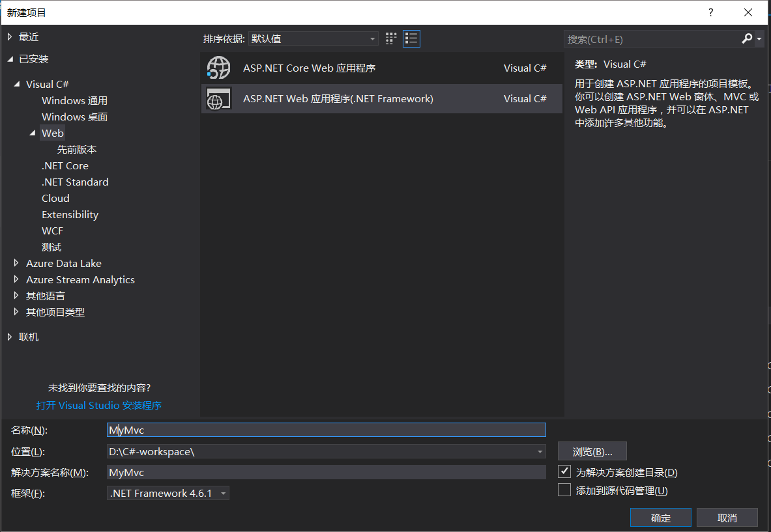This screenshot has width=771, height=532.
Task: Collapse the Web tree node
Action: click(33, 133)
